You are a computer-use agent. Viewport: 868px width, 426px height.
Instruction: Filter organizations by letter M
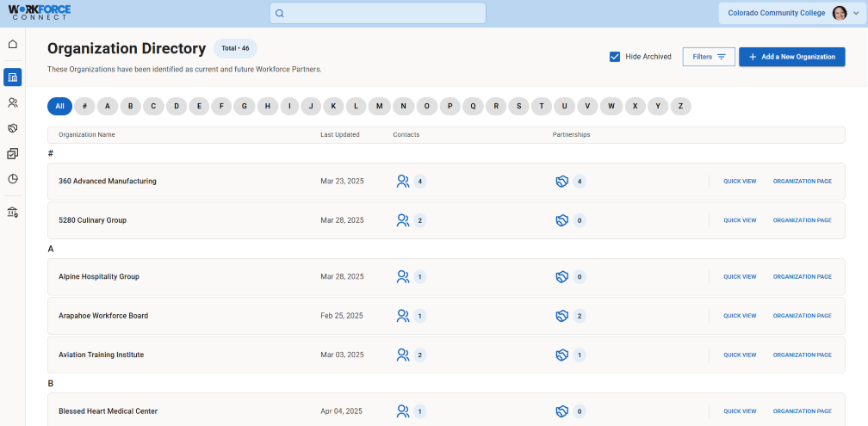click(380, 107)
